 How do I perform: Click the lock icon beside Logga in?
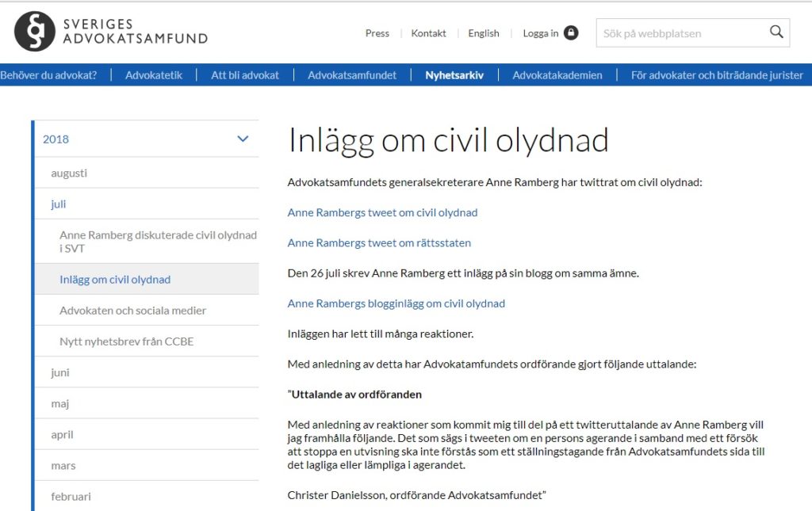pos(571,33)
